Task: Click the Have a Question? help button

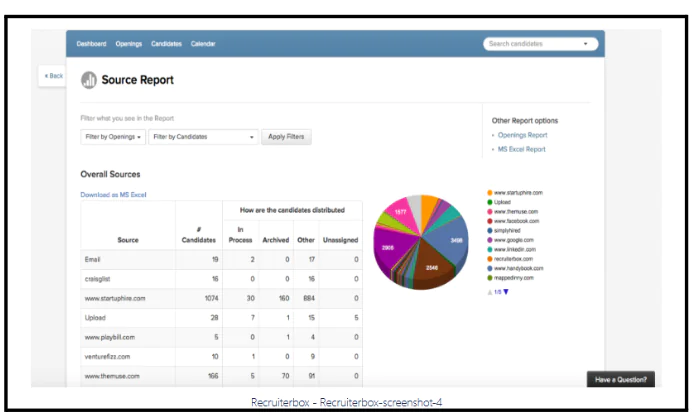Action: click(x=621, y=379)
